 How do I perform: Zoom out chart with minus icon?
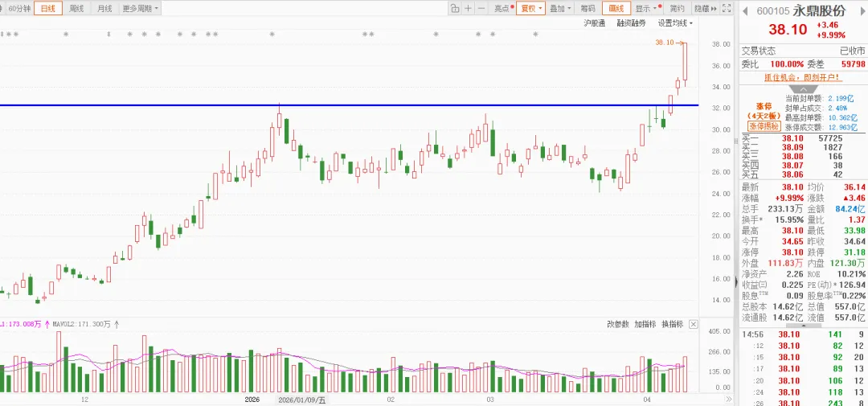[481, 8]
